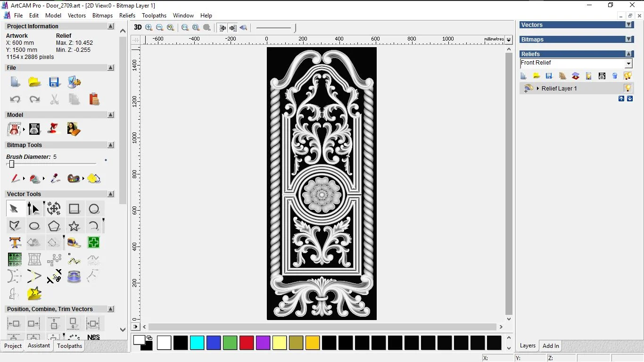The image size is (644, 362).
Task: Open file using the yellow folder icon
Action: [x=34, y=82]
